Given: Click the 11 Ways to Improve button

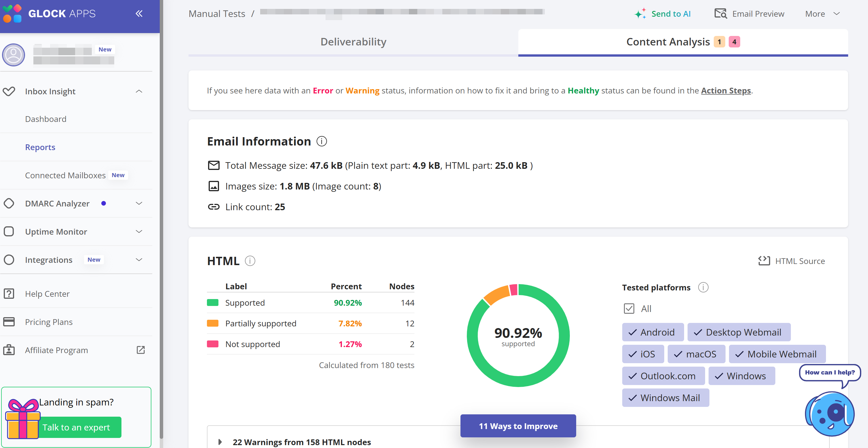Looking at the screenshot, I should (518, 426).
